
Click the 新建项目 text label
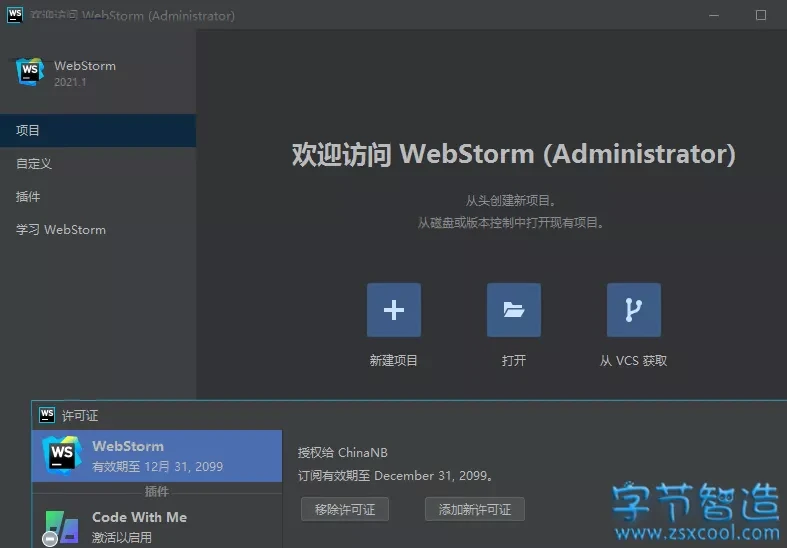394,361
